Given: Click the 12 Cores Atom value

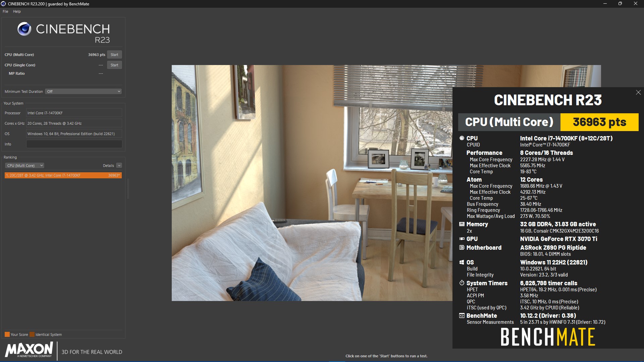Looking at the screenshot, I should [x=531, y=180].
